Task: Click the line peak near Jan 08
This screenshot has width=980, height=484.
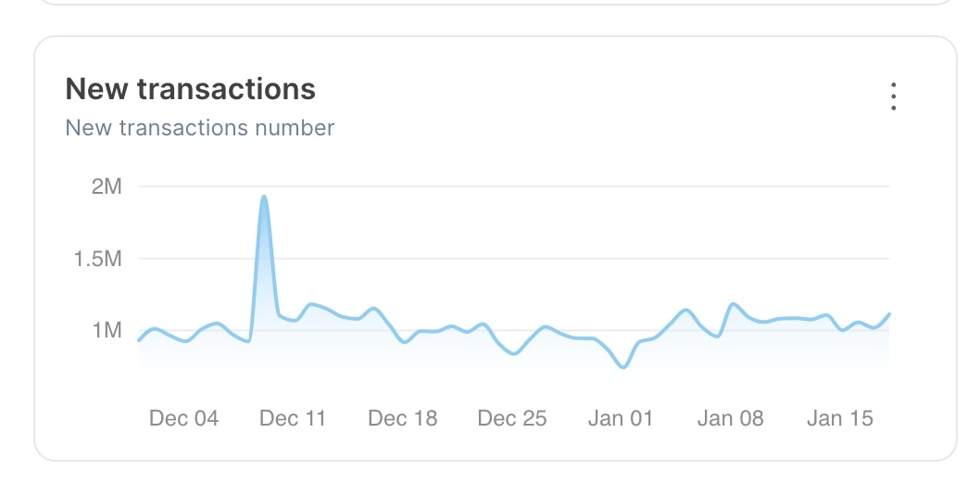Action: 733,304
